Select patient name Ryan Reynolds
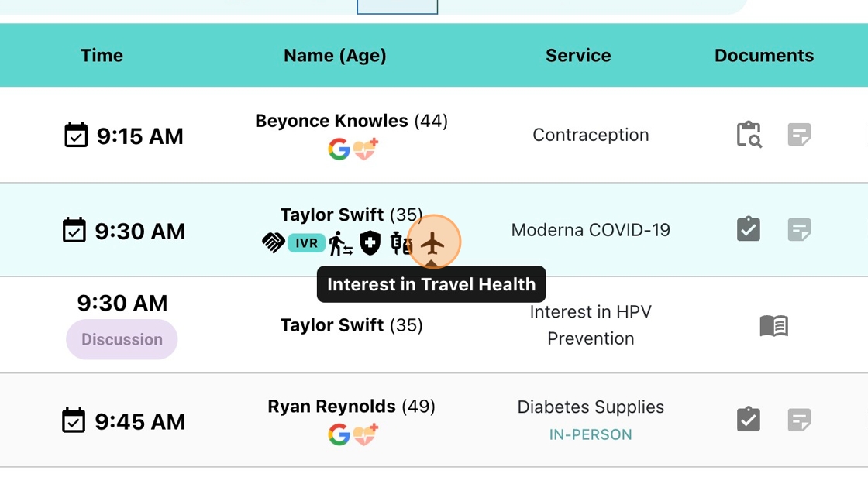 tap(331, 407)
